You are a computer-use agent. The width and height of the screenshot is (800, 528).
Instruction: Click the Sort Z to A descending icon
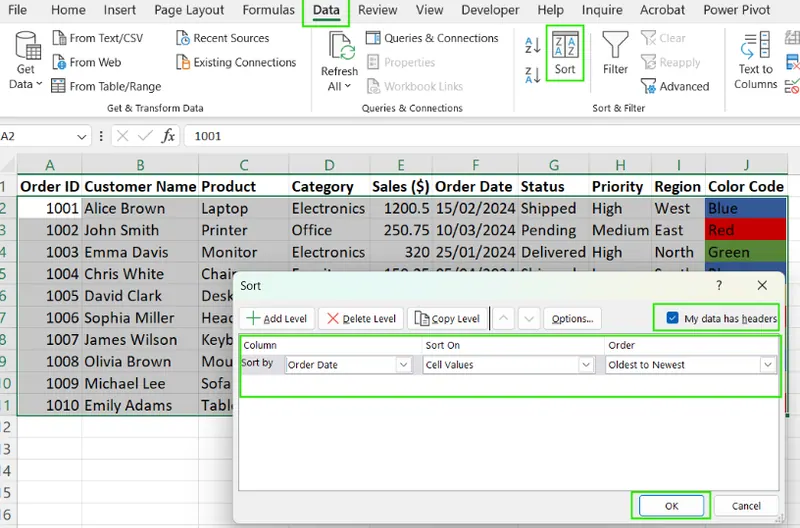click(532, 75)
